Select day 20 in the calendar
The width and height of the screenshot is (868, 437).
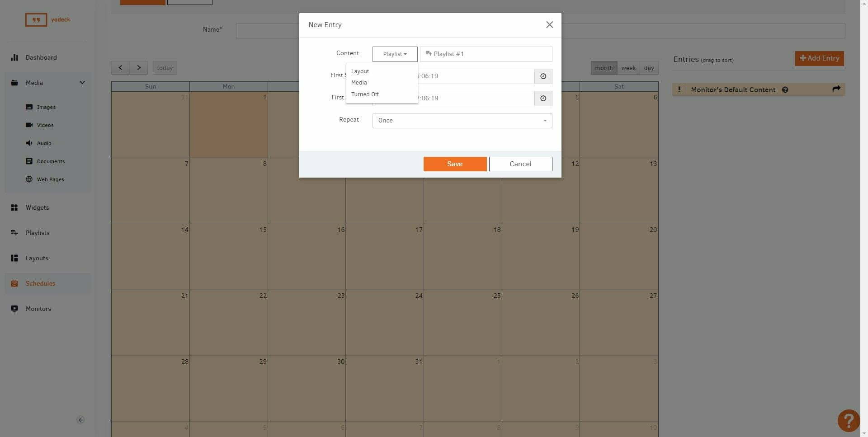tap(619, 257)
